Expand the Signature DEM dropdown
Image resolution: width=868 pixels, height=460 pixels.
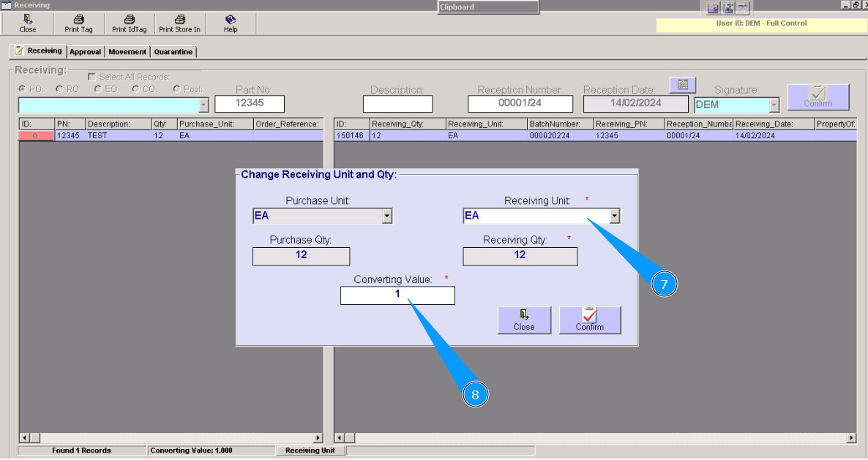pyautogui.click(x=774, y=105)
